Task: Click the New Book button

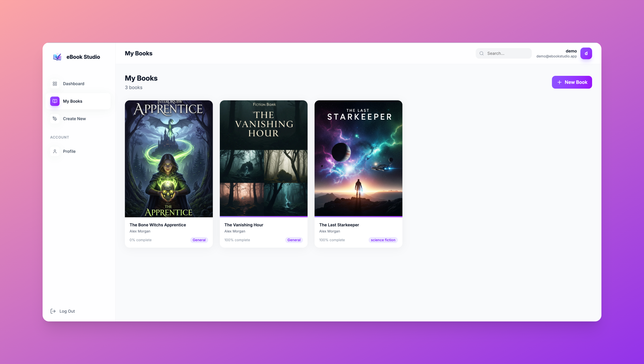Action: tap(572, 82)
